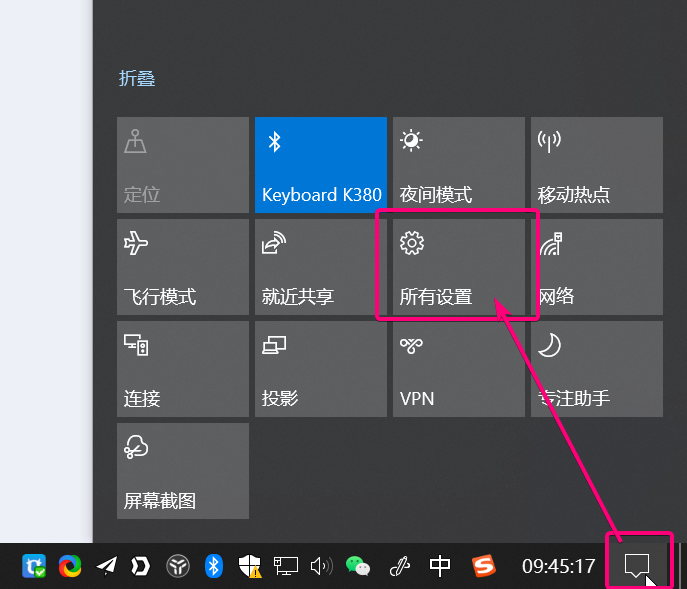Click the pen and link tray icon
The image size is (687, 589).
400,566
